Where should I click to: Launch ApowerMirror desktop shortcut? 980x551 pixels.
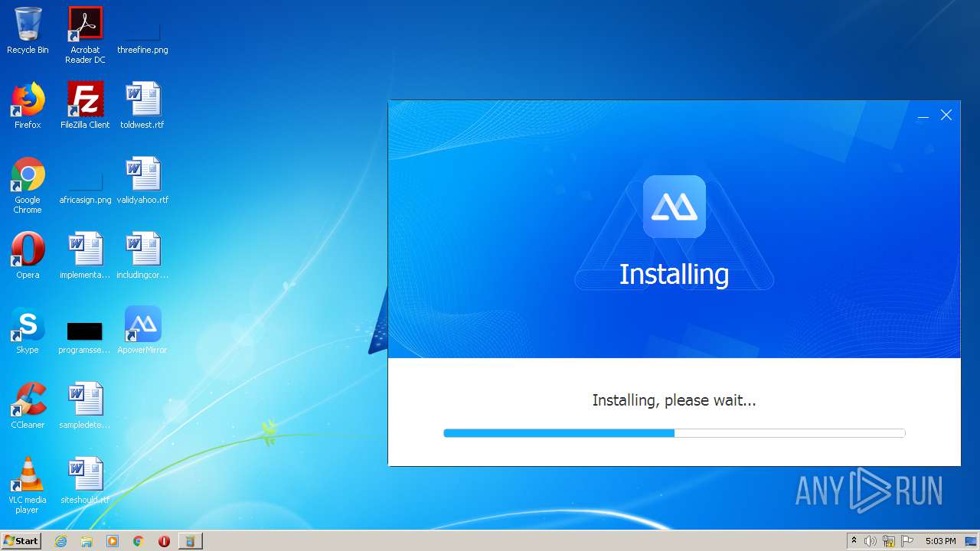point(142,331)
